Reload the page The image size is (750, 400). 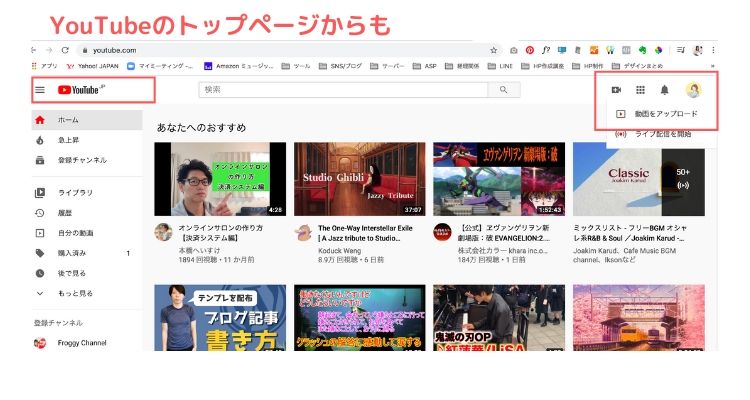point(65,50)
